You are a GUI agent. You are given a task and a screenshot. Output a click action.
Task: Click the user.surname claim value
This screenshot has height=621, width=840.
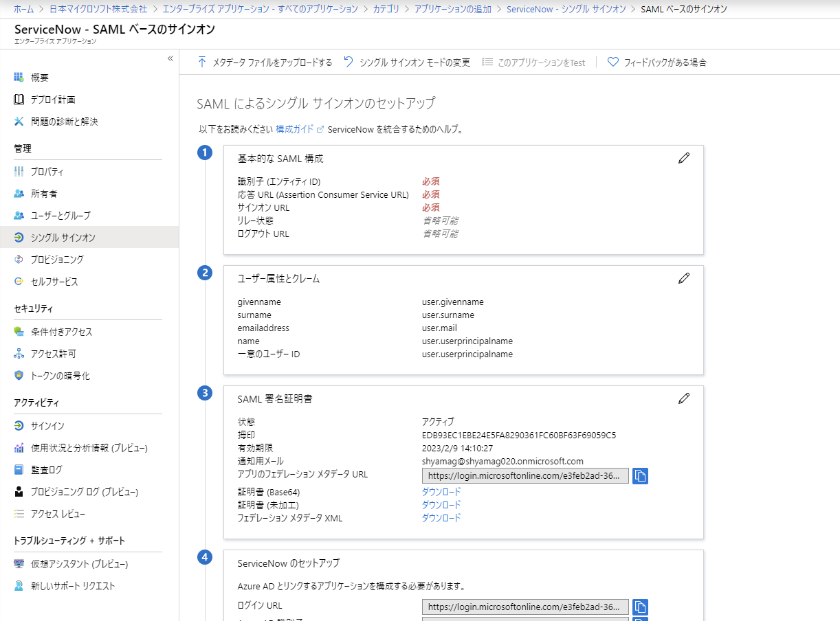point(448,315)
